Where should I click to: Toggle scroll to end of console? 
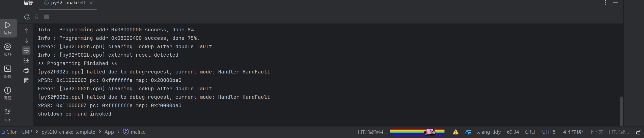pyautogui.click(x=26, y=60)
